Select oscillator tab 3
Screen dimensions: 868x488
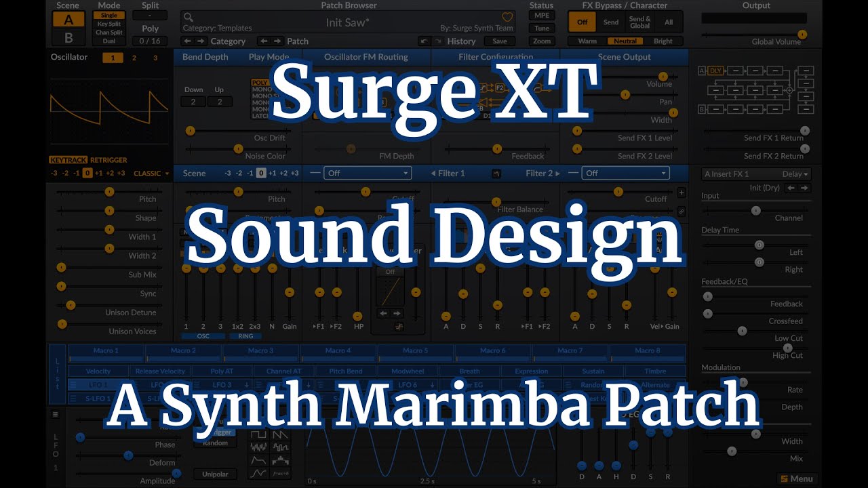(155, 58)
